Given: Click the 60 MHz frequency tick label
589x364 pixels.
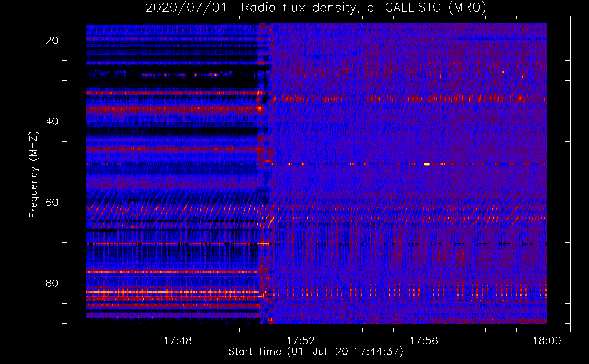Looking at the screenshot, I should point(52,202).
